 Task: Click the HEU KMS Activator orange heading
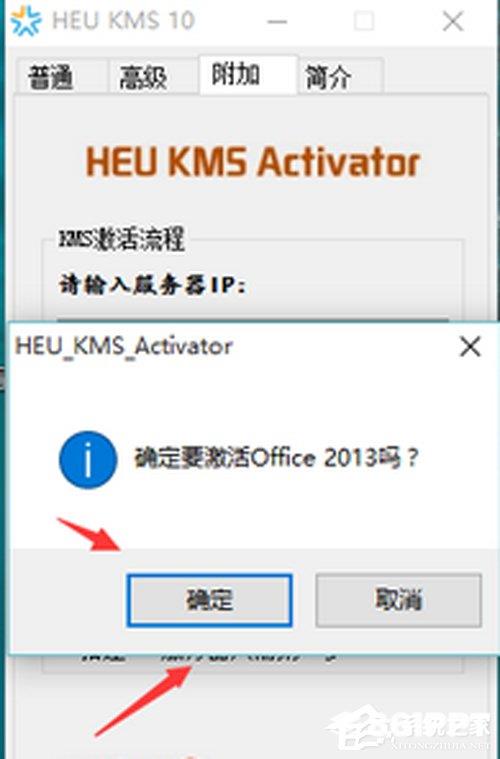253,162
